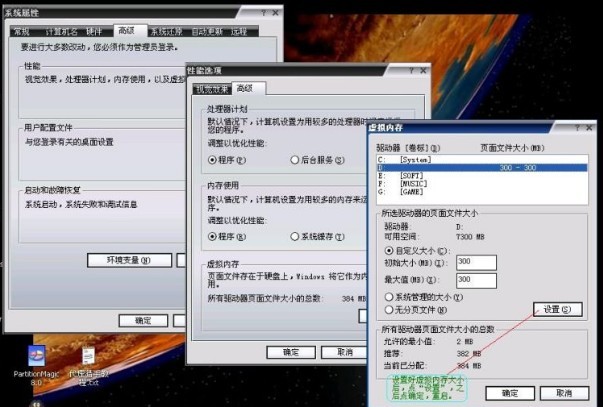Switch to 自动更新 tab in 系统属性
This screenshot has width=603, height=407.
tap(208, 32)
